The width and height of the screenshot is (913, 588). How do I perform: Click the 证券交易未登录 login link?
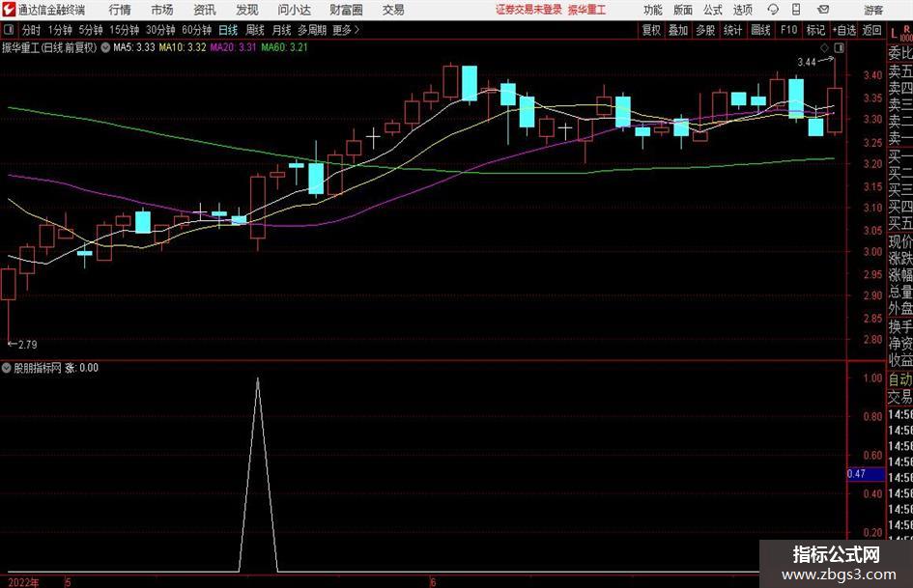(528, 10)
